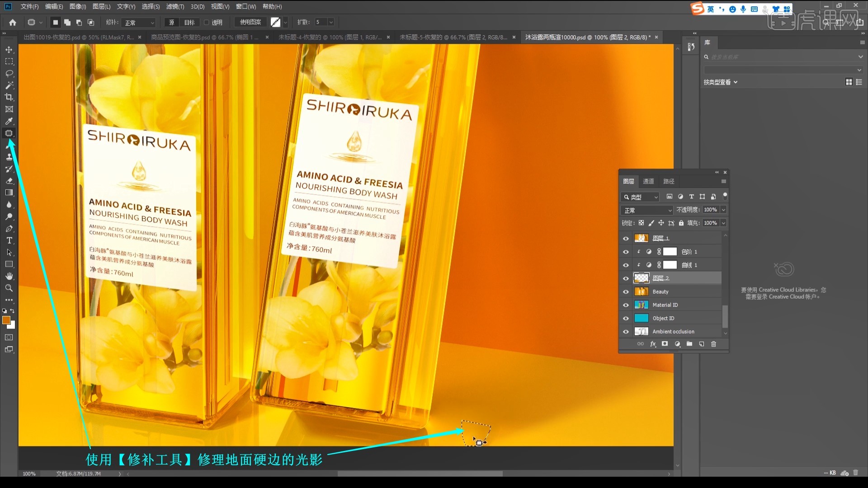
Task: Open the 滤镜(T) menu
Action: 175,6
